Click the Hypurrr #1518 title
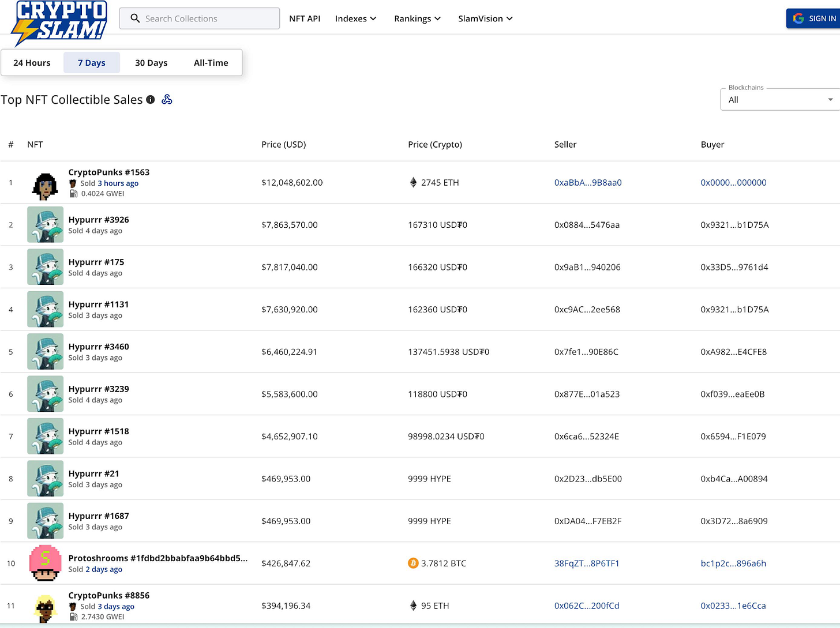The height and width of the screenshot is (628, 840). pos(99,431)
